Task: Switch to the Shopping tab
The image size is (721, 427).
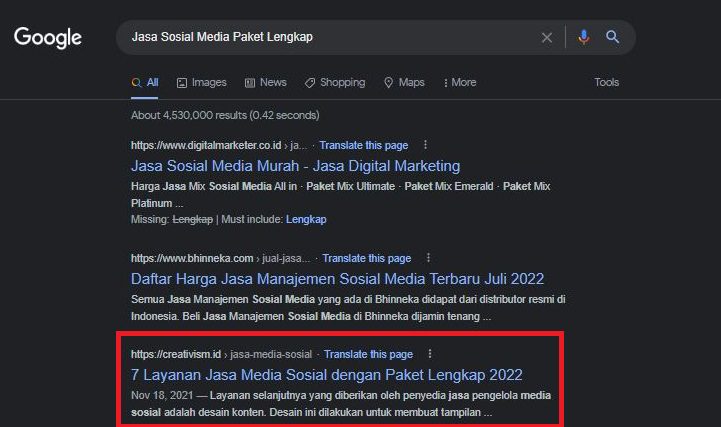Action: pos(335,83)
